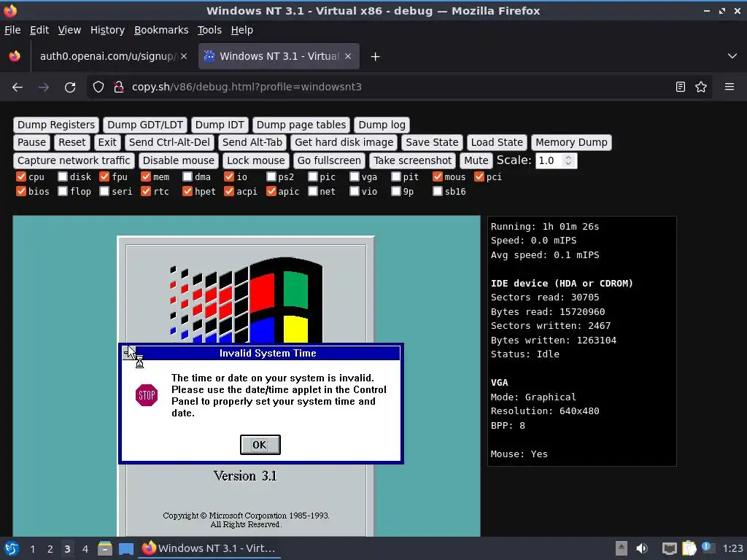Open the Edit menu
Viewport: 747px width, 560px height.
[39, 30]
